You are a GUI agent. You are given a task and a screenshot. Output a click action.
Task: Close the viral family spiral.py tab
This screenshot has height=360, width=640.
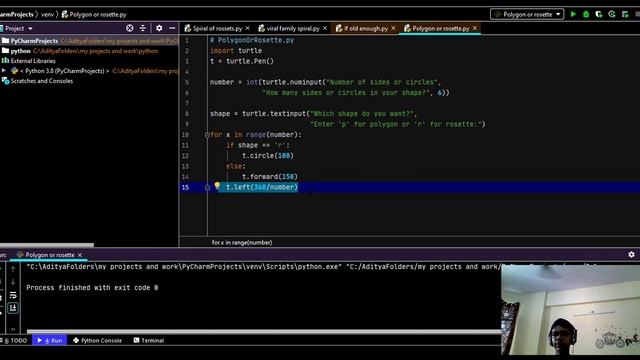click(325, 28)
